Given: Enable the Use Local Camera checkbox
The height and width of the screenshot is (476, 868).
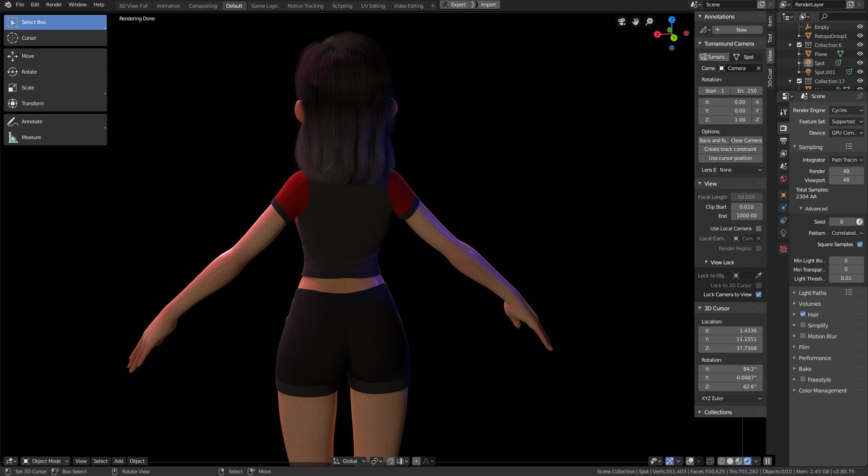Looking at the screenshot, I should 758,228.
